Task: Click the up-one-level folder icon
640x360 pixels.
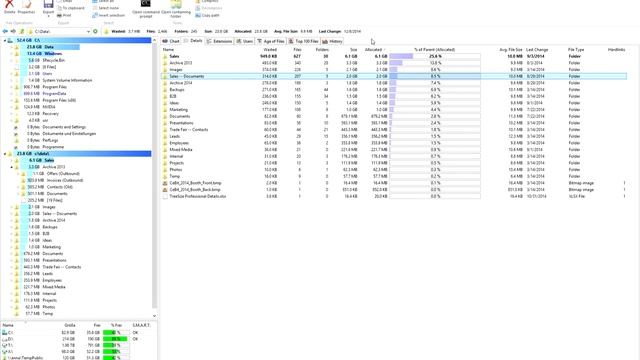Action: pyautogui.click(x=22, y=31)
